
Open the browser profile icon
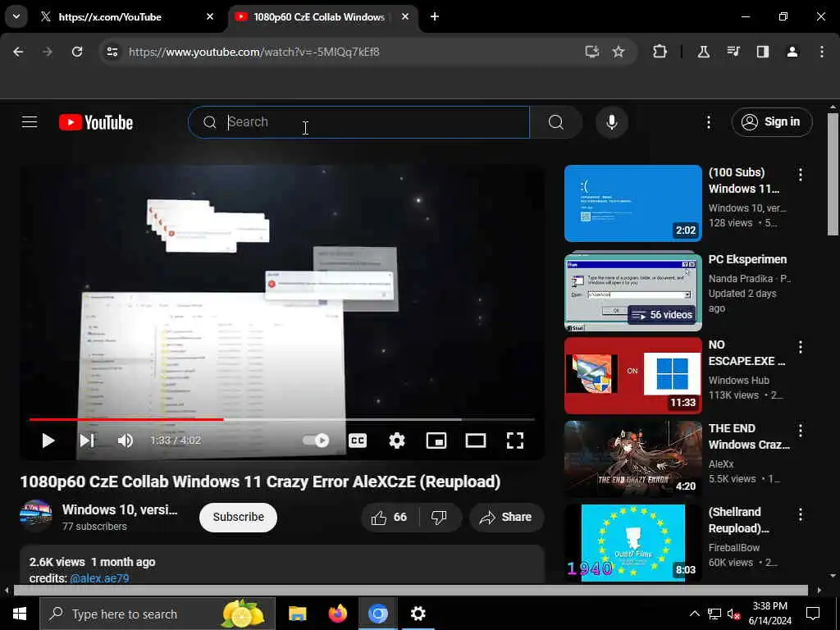click(792, 52)
